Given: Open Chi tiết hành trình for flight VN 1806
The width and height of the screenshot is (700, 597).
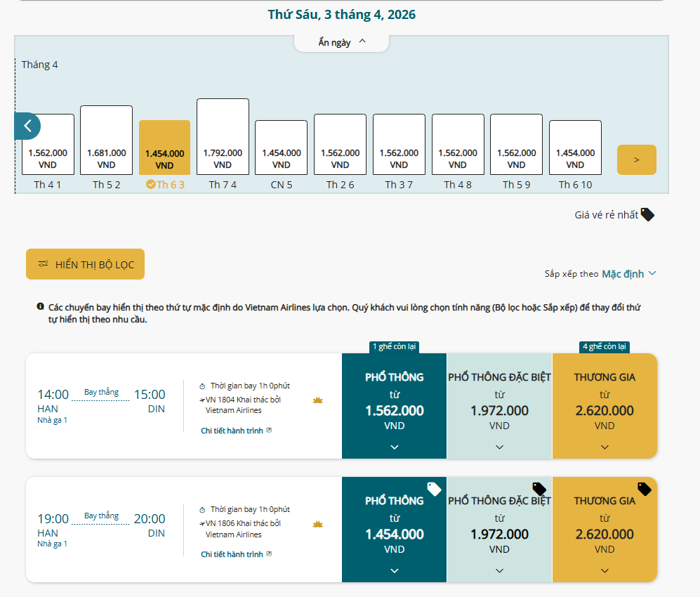Looking at the screenshot, I should click(236, 554).
